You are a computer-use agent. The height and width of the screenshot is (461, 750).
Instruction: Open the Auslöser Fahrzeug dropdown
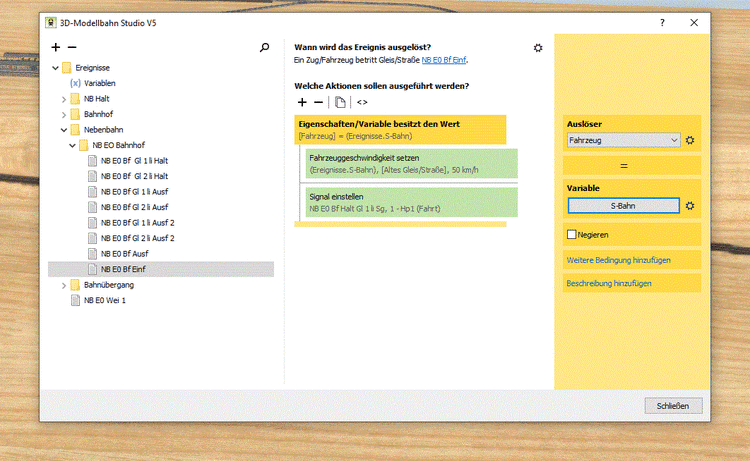(623, 141)
